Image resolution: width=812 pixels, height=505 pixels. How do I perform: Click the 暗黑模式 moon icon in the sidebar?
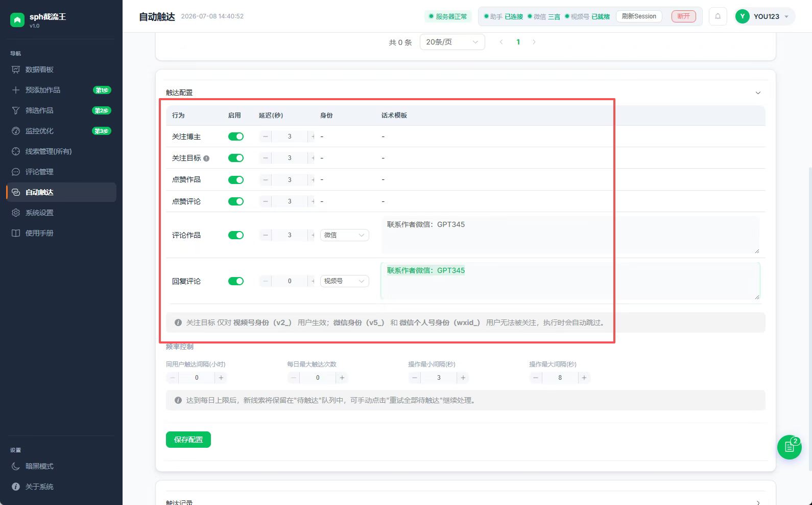16,466
